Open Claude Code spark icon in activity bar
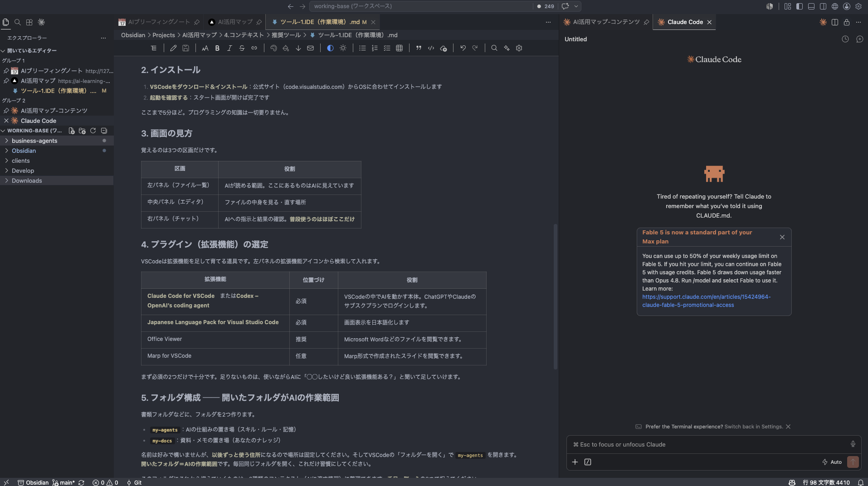Screen dimensions: 868x486 point(41,22)
